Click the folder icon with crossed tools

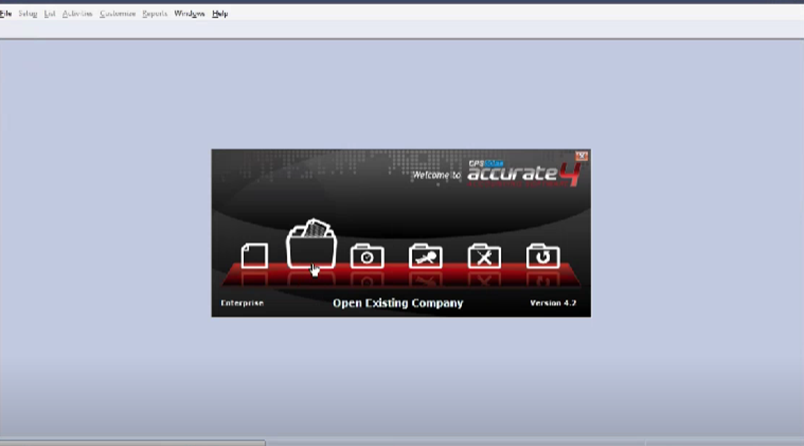(484, 256)
